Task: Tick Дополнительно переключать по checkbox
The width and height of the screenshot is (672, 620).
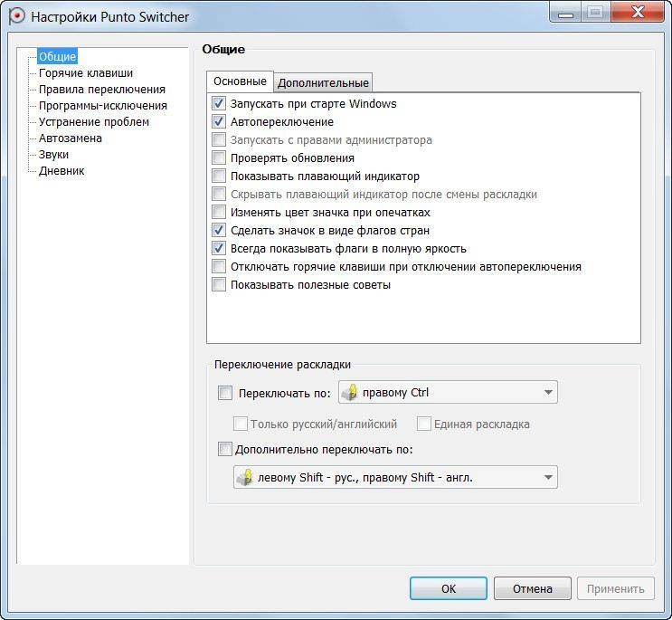Action: pos(225,449)
